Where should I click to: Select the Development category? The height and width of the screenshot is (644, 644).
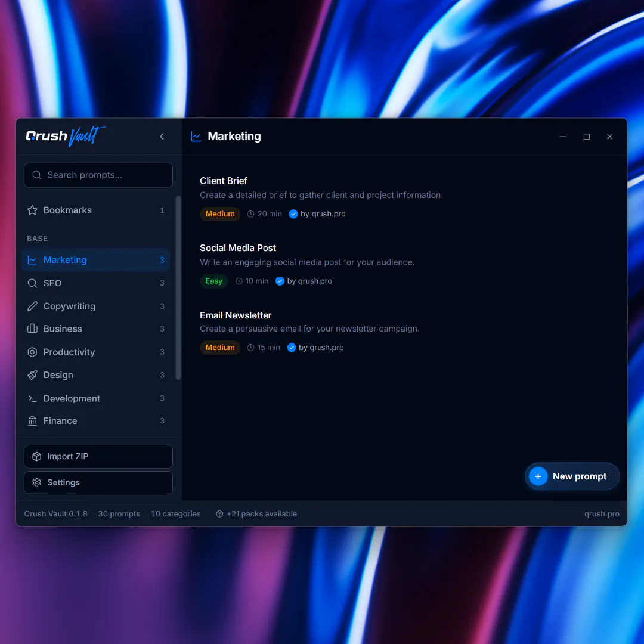[x=95, y=398]
